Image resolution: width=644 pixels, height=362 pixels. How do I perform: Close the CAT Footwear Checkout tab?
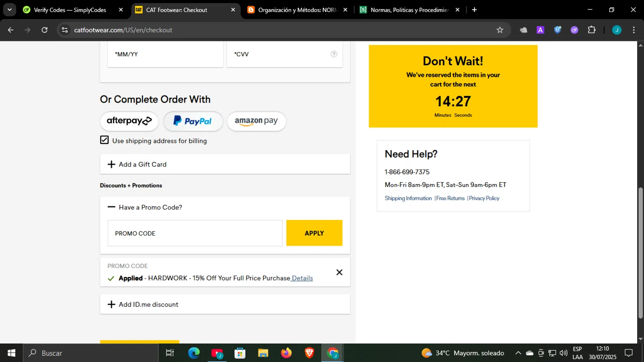pyautogui.click(x=233, y=10)
